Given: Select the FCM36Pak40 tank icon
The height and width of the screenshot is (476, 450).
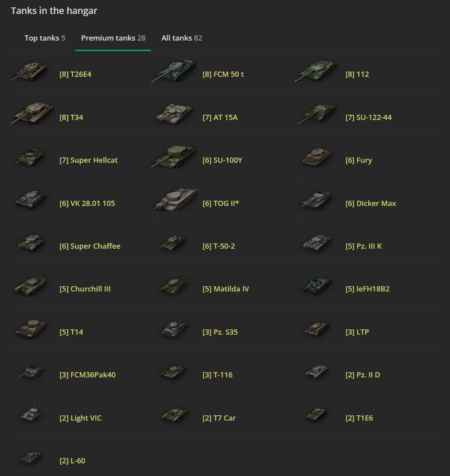Looking at the screenshot, I should click(x=31, y=372).
